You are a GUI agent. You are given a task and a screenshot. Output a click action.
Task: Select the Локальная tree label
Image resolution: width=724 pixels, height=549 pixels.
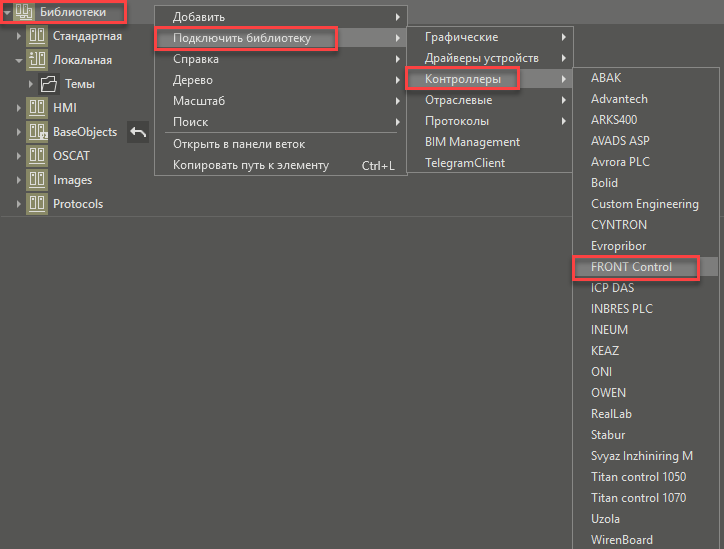pyautogui.click(x=82, y=60)
